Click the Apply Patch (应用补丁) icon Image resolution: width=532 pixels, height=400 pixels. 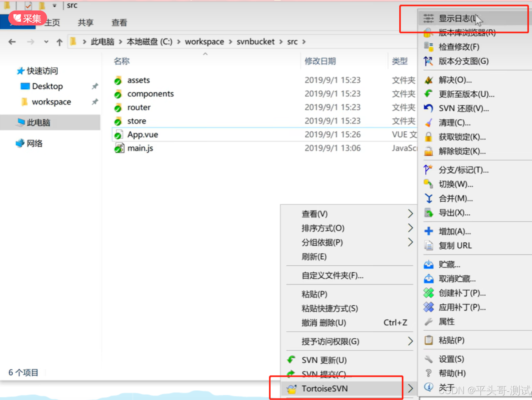click(x=428, y=307)
